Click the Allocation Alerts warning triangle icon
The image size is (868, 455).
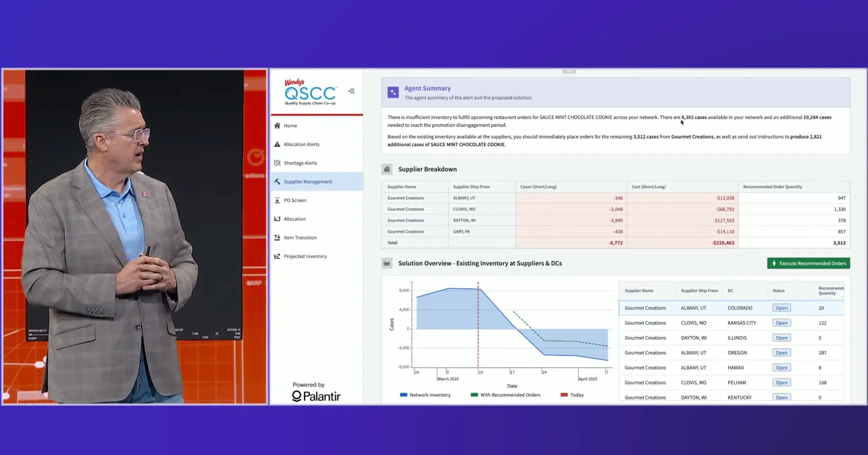tap(277, 144)
